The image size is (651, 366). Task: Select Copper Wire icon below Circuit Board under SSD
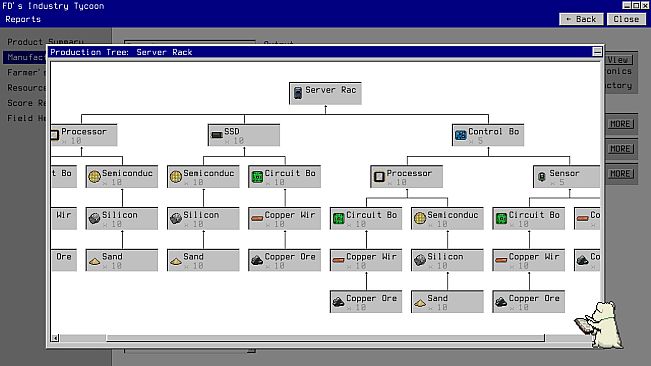(257, 218)
